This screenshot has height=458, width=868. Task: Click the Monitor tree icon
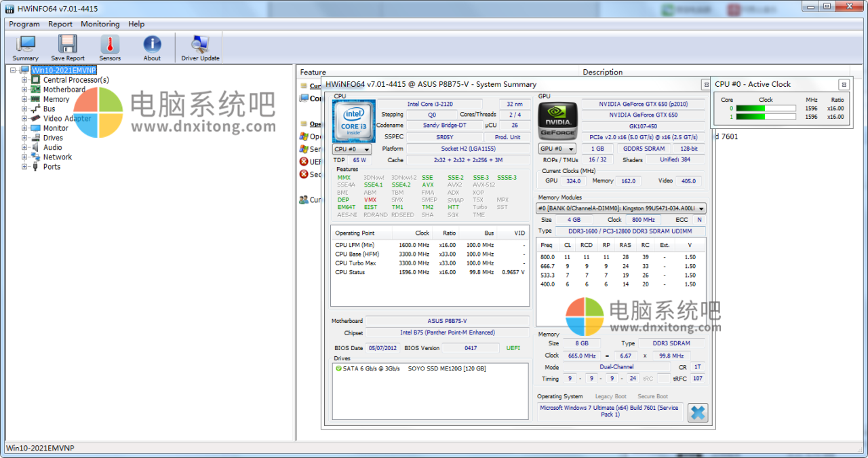pyautogui.click(x=36, y=128)
